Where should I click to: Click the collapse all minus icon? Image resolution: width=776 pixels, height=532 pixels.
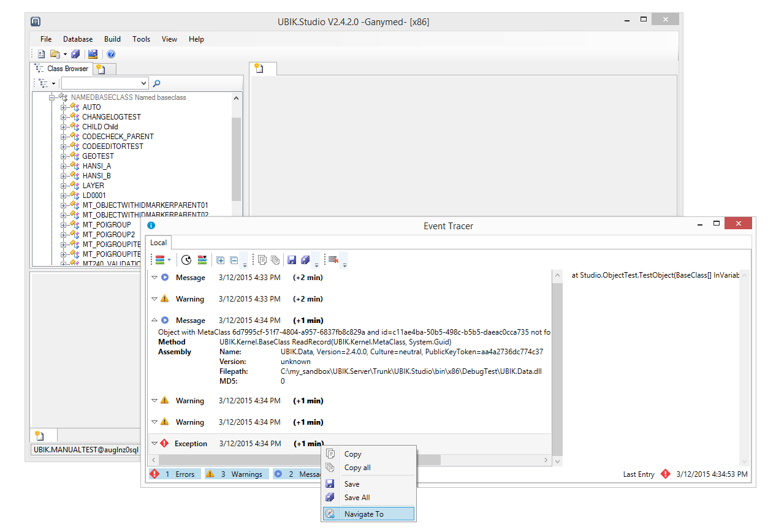click(x=234, y=260)
